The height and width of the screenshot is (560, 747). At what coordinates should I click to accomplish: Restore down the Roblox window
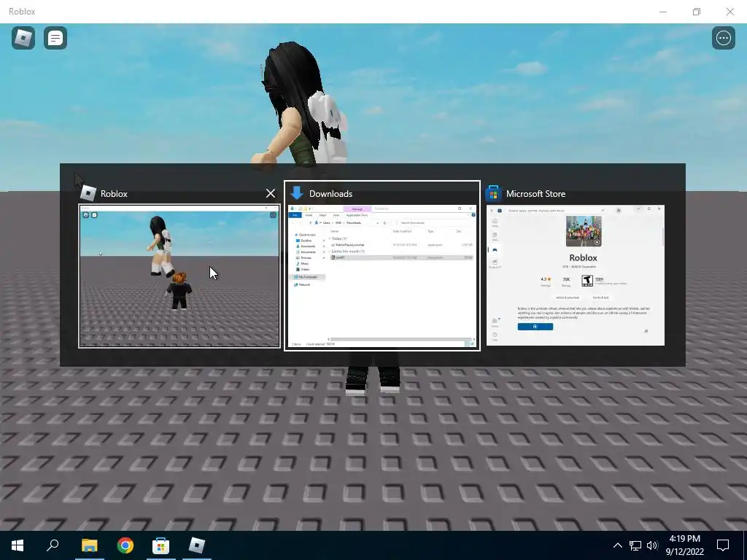697,12
